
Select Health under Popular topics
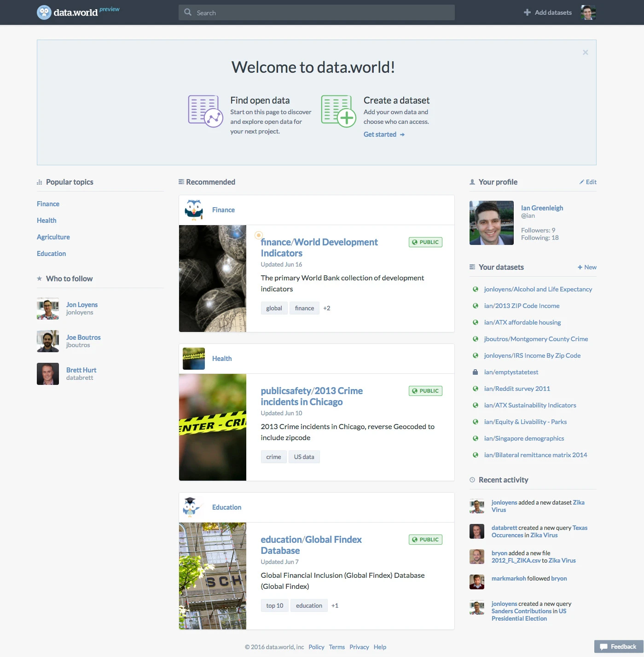46,220
